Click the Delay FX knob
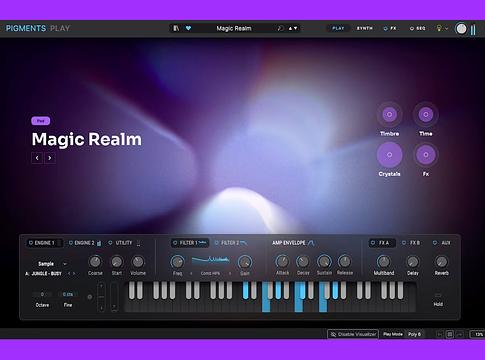This screenshot has height=360, width=485. pyautogui.click(x=413, y=262)
